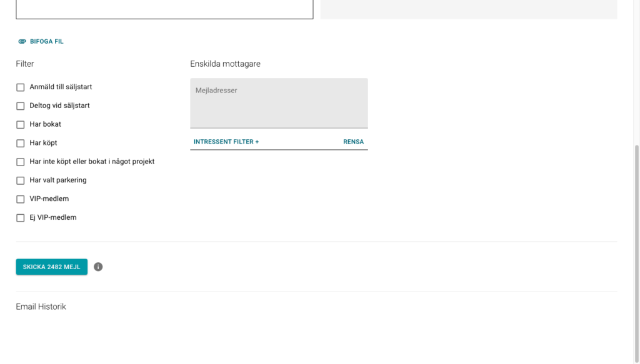Image resolution: width=640 pixels, height=364 pixels.
Task: Check the Har bokat filter
Action: pyautogui.click(x=20, y=124)
